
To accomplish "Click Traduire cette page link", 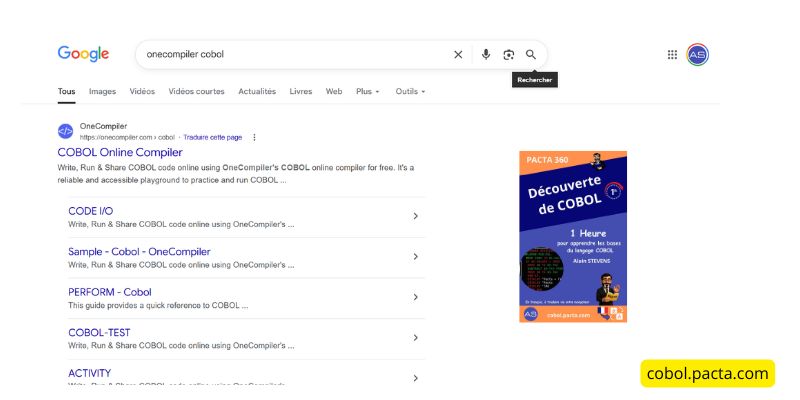I will point(213,137).
